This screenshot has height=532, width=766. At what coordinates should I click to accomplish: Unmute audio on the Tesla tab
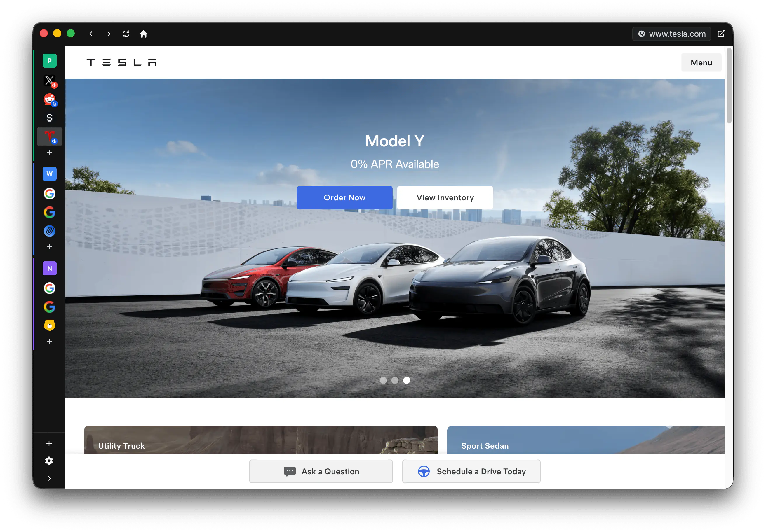(55, 141)
